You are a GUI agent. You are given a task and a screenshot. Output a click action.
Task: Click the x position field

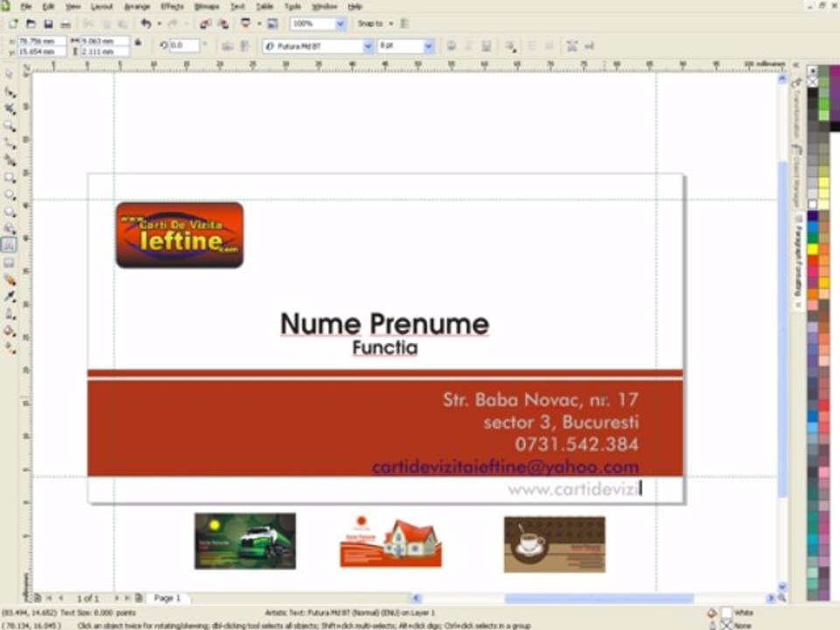tap(42, 41)
